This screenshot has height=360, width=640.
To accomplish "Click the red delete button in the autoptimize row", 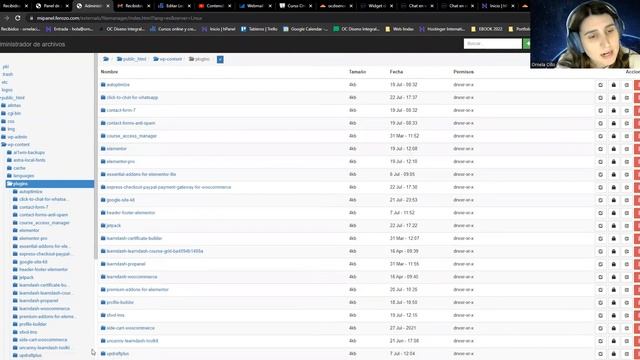I will (x=637, y=85).
